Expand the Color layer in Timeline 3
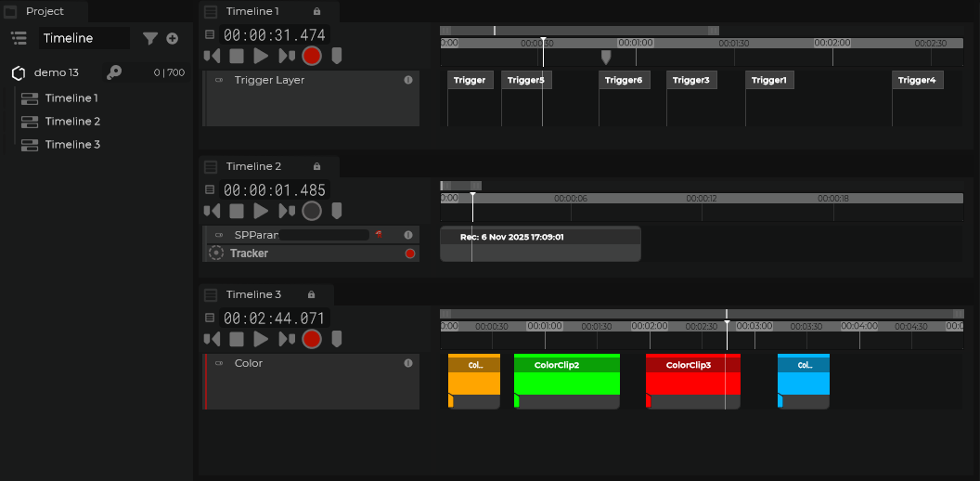Image resolution: width=980 pixels, height=481 pixels. pyautogui.click(x=219, y=363)
